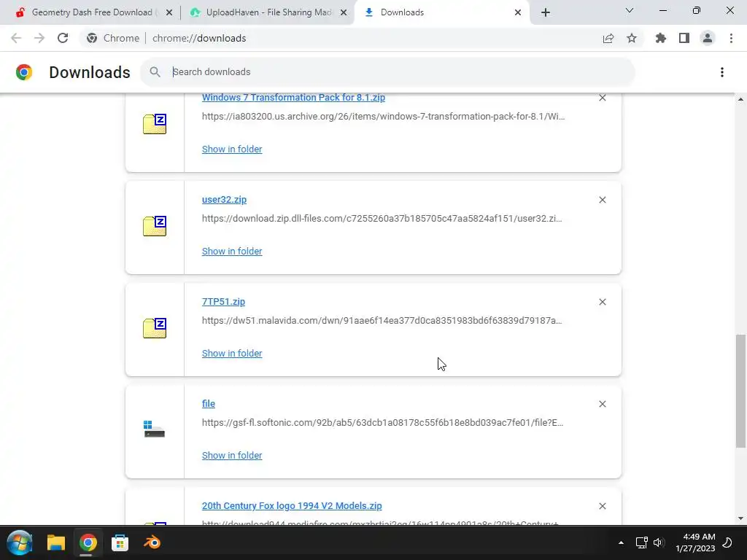Click the dll-files.com source URL text

coord(382,219)
